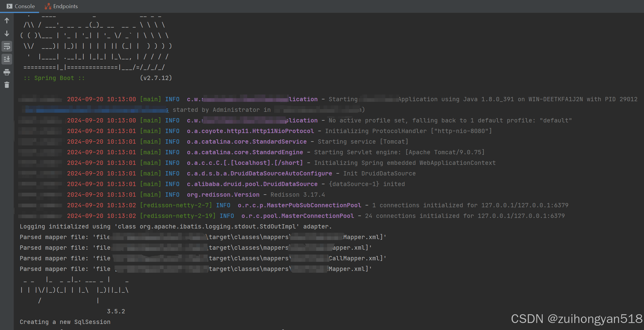The image size is (644, 330).
Task: Click the red Endpoints tab icon
Action: coord(48,6)
